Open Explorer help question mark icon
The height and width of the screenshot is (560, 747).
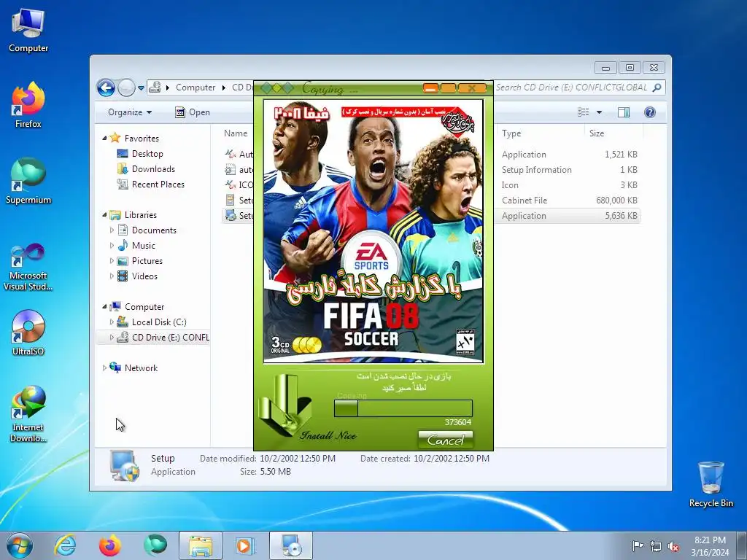click(x=649, y=112)
